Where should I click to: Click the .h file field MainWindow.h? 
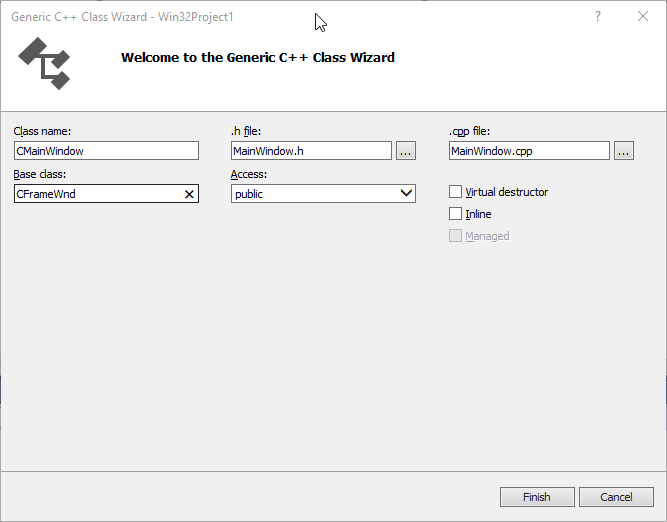(311, 151)
